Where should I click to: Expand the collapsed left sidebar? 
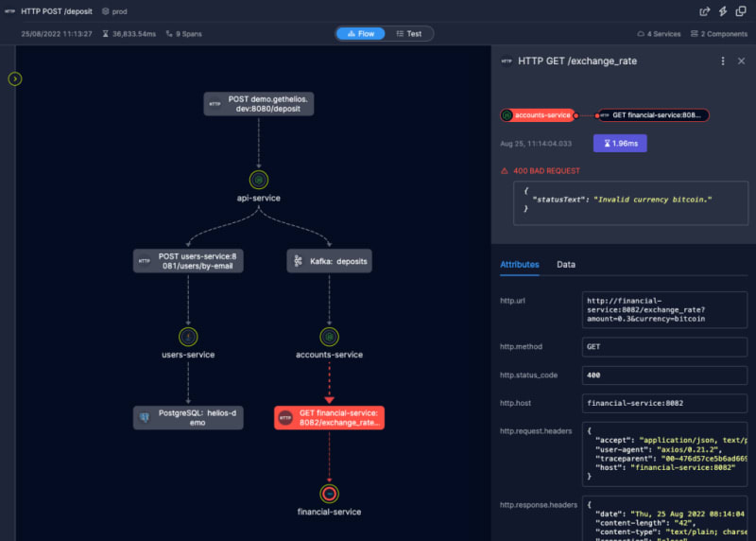[x=15, y=79]
